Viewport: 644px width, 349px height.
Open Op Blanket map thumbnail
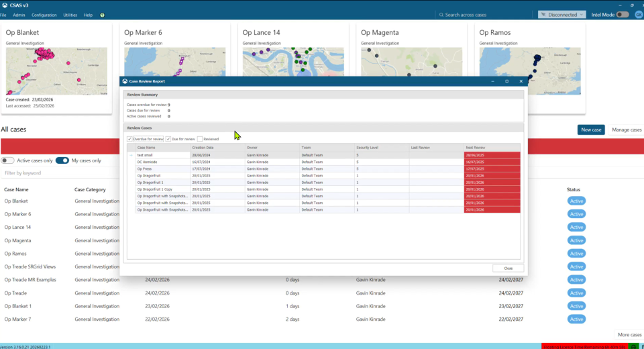coord(56,70)
